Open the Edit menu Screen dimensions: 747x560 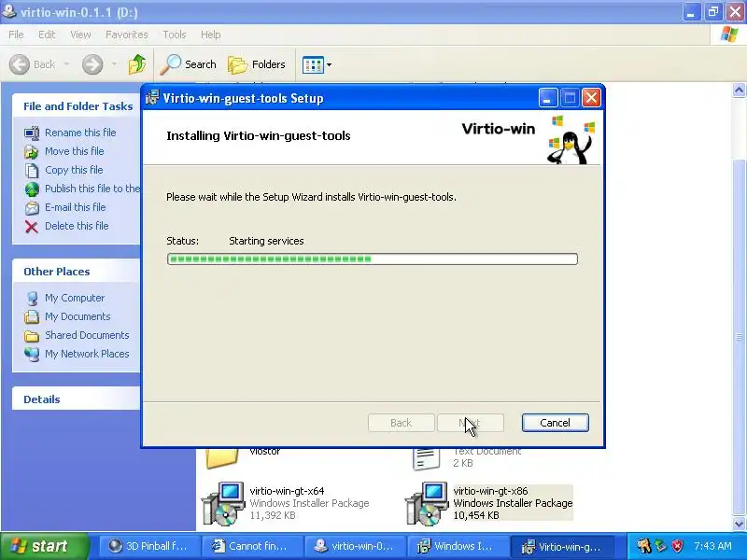click(x=47, y=35)
